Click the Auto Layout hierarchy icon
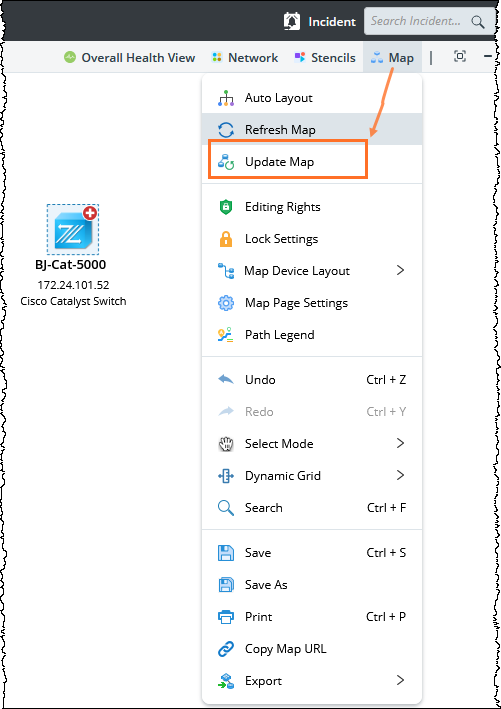This screenshot has height=709, width=501. (x=226, y=98)
